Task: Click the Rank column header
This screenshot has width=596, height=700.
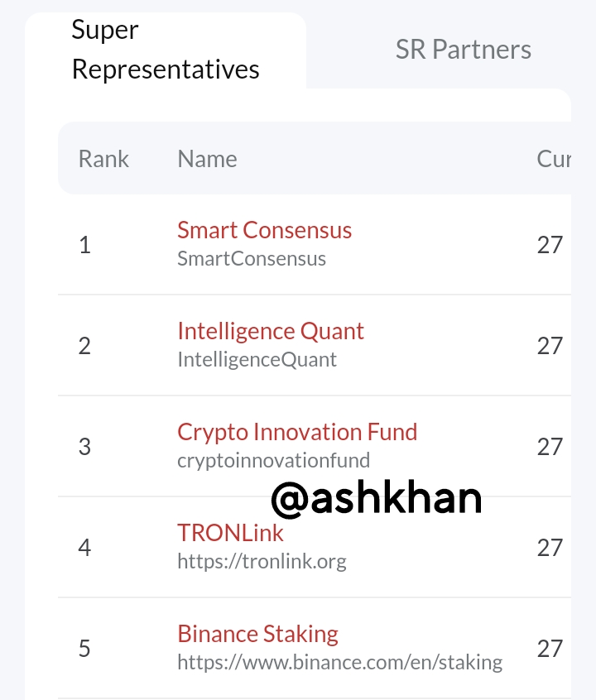Action: pos(103,159)
